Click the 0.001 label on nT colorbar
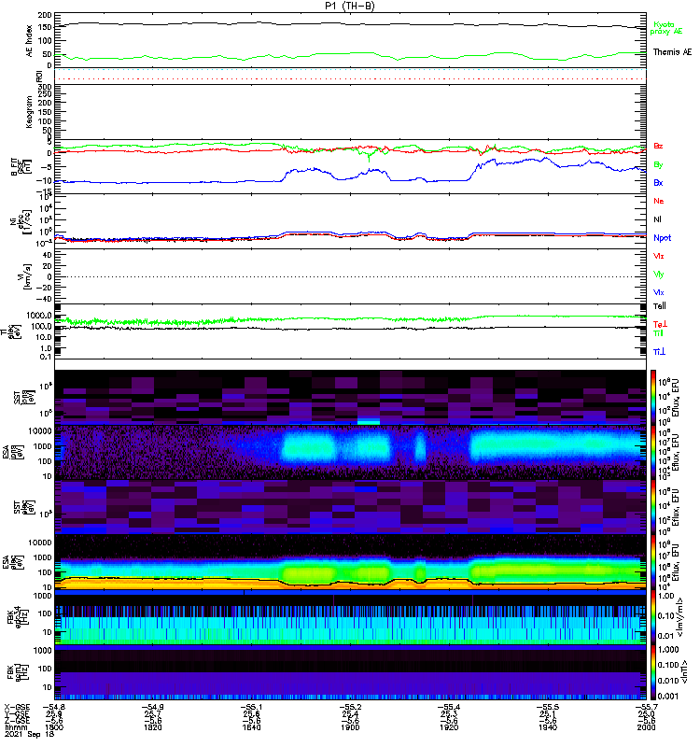This screenshot has width=700, height=747. pos(667,696)
